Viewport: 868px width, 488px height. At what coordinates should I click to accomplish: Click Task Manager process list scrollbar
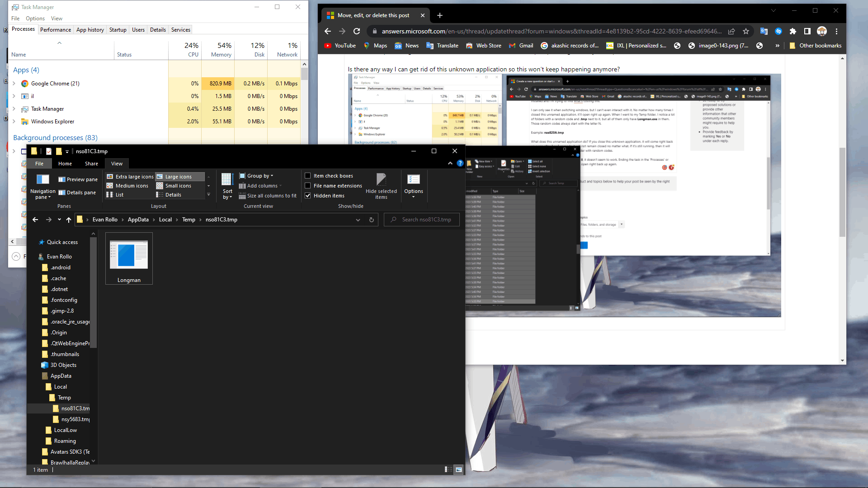coord(304,74)
